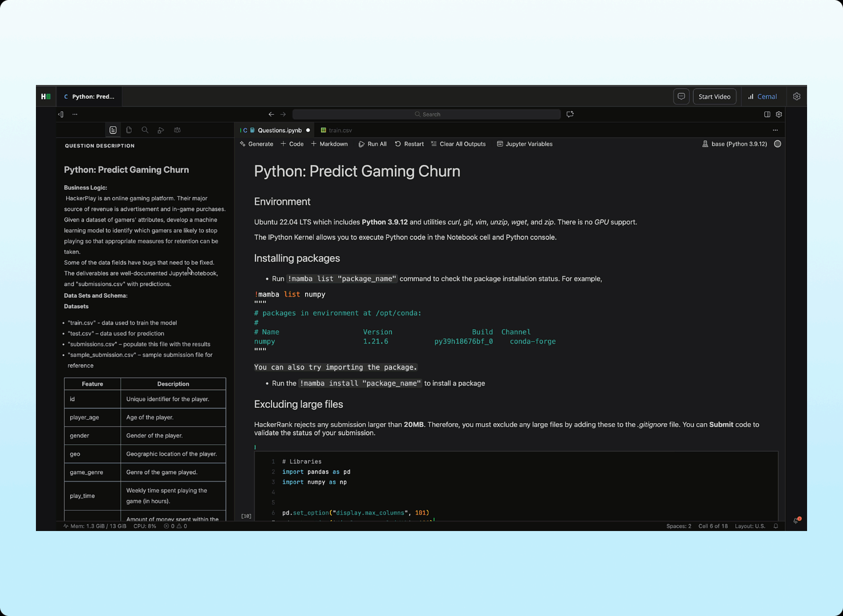Viewport: 843px width, 616px height.
Task: Go forward with the right arrow
Action: [283, 114]
